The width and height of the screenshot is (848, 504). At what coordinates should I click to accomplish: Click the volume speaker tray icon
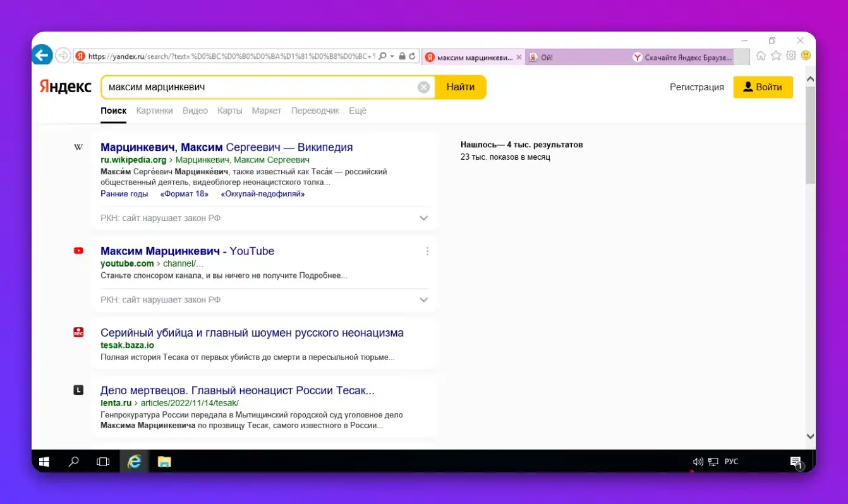click(698, 462)
